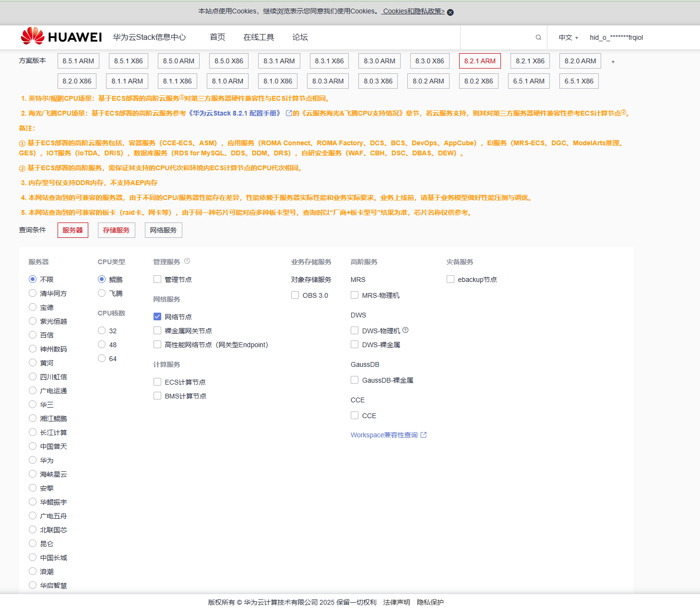
Task: Close the cookies notice banner
Action: 450,12
